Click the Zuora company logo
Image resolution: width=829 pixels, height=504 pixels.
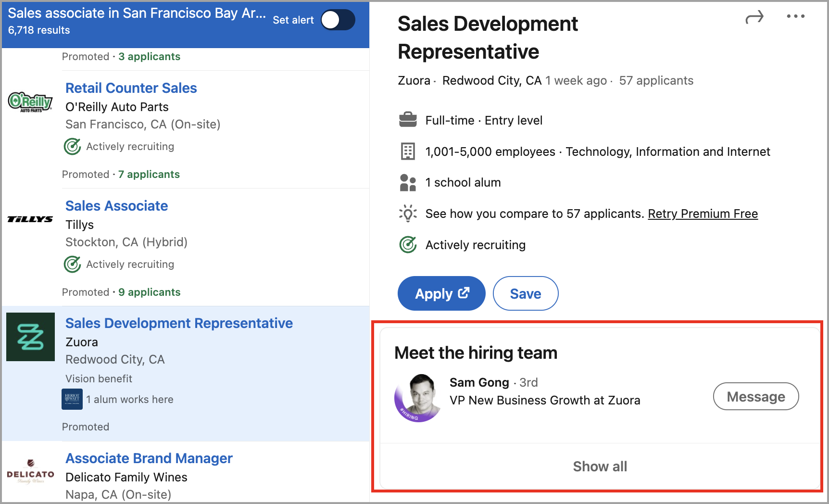(x=31, y=337)
